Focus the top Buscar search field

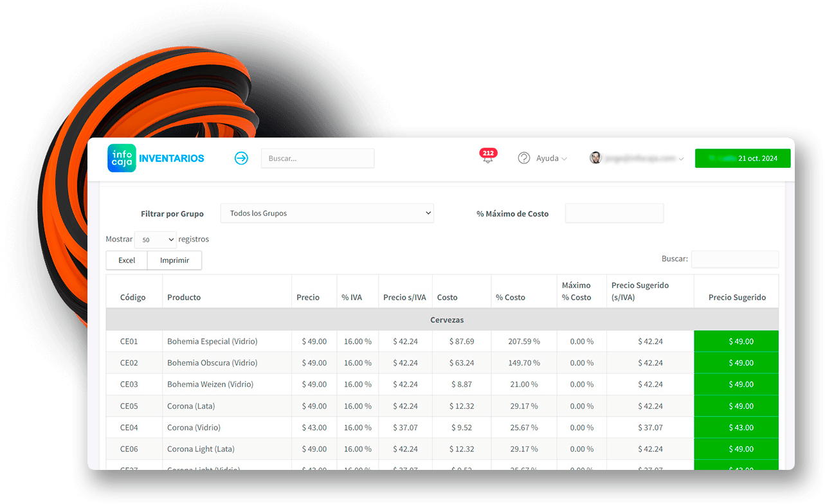[318, 158]
